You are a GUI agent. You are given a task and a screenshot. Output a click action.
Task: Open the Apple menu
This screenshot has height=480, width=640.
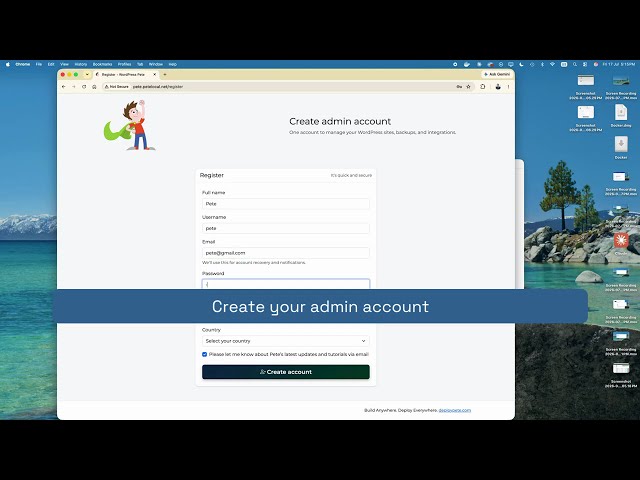tap(7, 64)
